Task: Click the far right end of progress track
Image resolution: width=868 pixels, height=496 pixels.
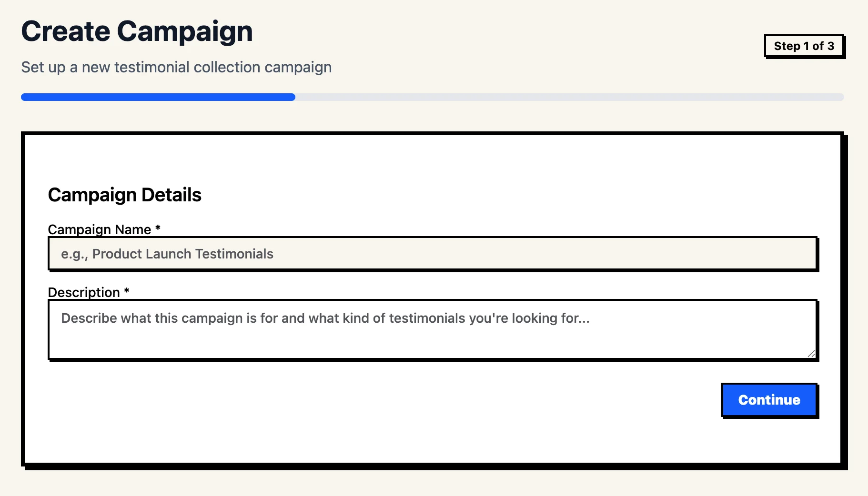Action: (840, 97)
